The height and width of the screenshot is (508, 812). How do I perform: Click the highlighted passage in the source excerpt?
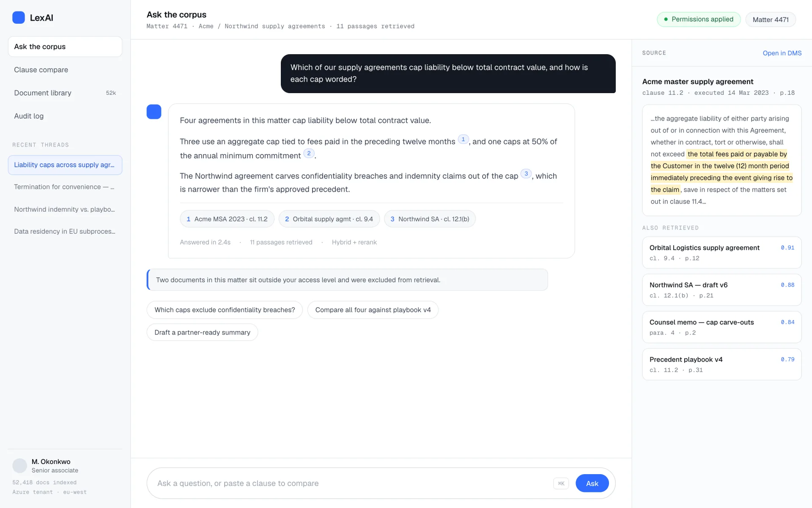(721, 172)
